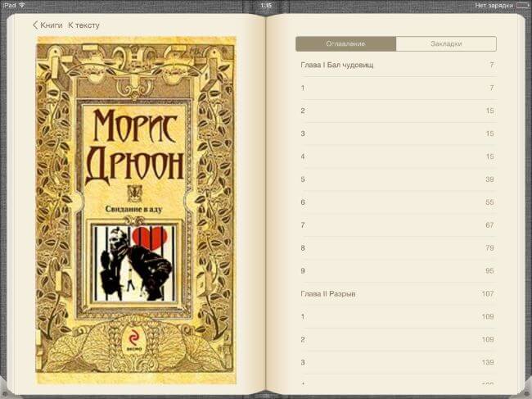The height and width of the screenshot is (399, 532).
Task: Tap the clock in the status bar
Action: click(266, 6)
